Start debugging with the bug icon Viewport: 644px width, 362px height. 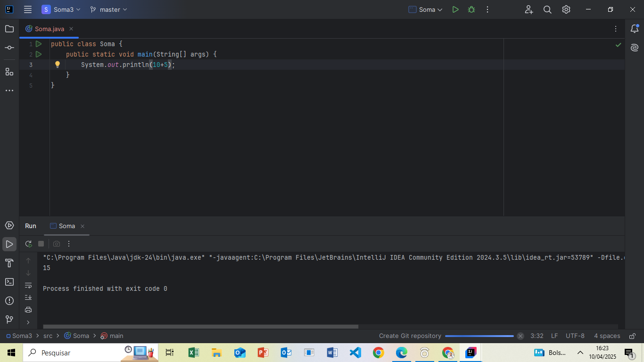pyautogui.click(x=471, y=9)
